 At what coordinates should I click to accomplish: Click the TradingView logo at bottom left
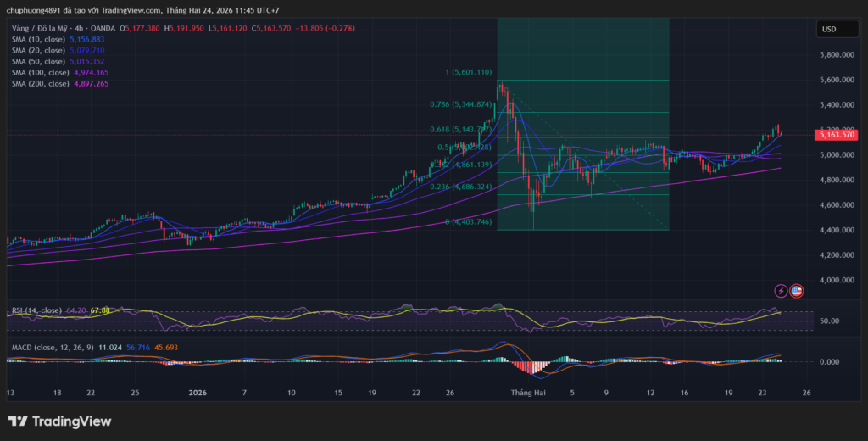point(59,421)
